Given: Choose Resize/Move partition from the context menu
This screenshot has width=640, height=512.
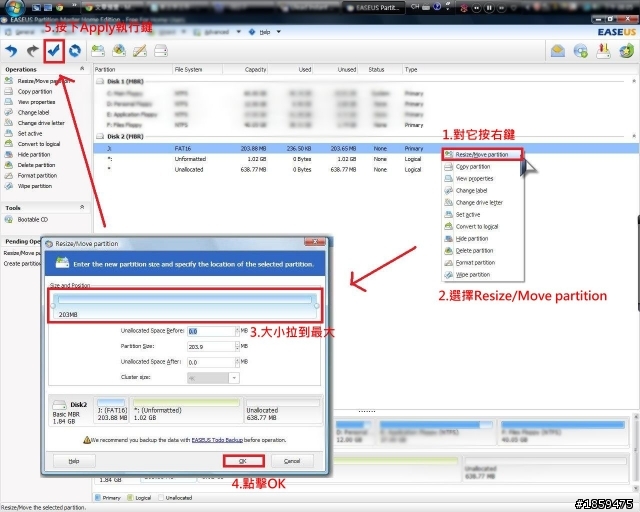Looking at the screenshot, I should (482, 154).
